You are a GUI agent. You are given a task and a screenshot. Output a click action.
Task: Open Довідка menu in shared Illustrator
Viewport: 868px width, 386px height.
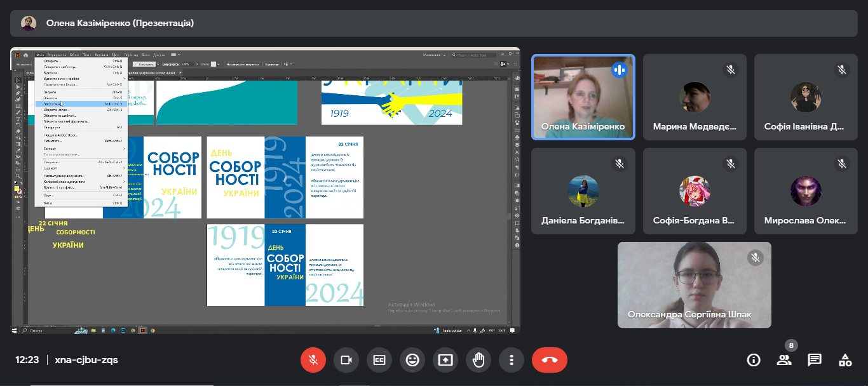pyautogui.click(x=159, y=55)
